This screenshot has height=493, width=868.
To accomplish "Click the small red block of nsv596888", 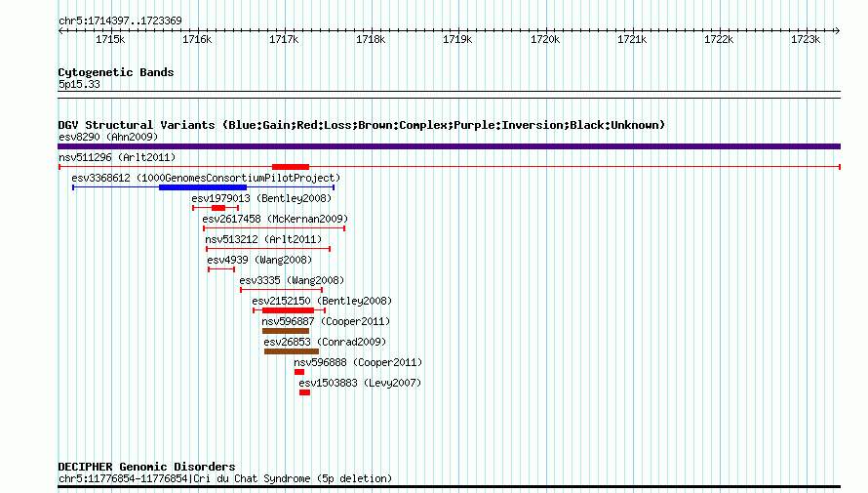I will pyautogui.click(x=299, y=372).
